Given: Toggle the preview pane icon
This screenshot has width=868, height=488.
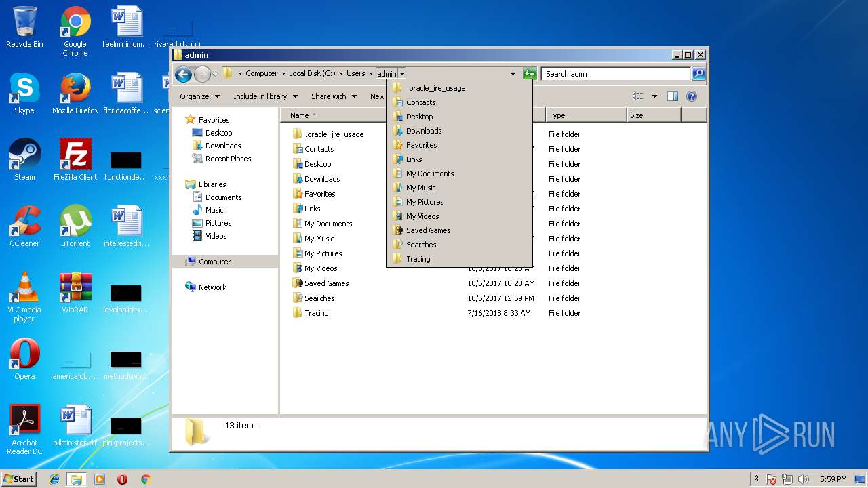Looking at the screenshot, I should (x=673, y=96).
